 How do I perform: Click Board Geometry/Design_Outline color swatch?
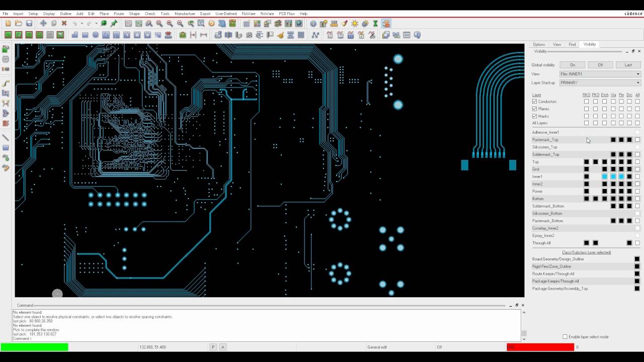pos(637,259)
